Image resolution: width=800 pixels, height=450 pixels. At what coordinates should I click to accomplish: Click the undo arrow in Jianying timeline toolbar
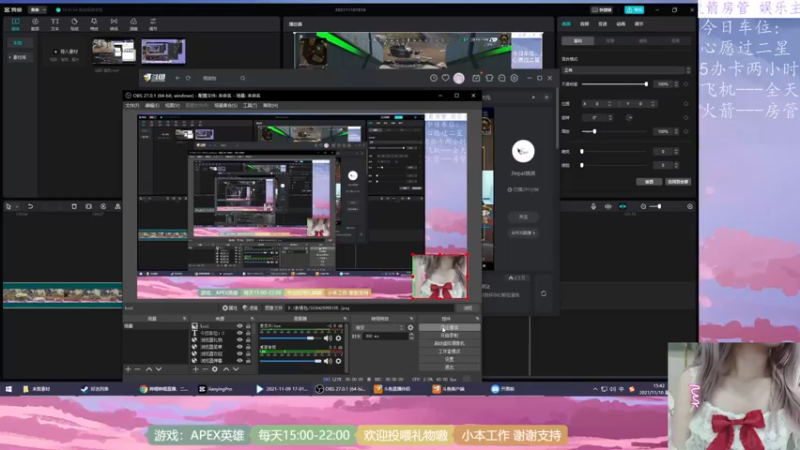pyautogui.click(x=30, y=206)
